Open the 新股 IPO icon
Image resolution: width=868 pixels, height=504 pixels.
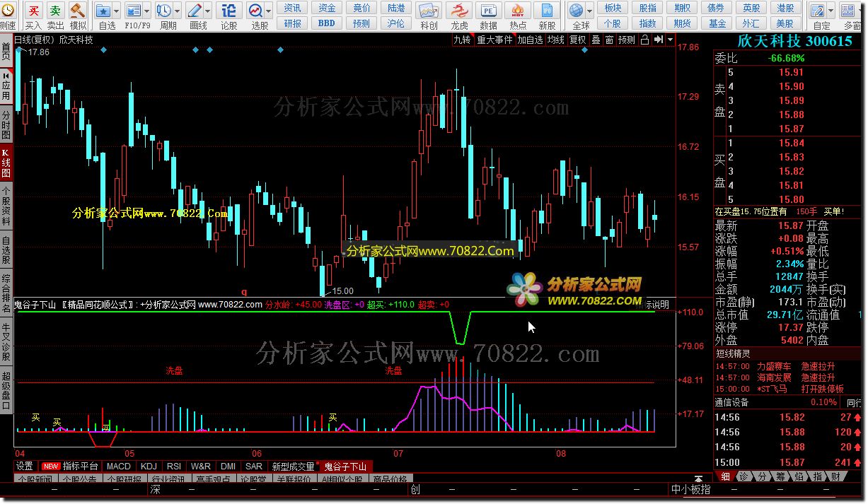547,11
